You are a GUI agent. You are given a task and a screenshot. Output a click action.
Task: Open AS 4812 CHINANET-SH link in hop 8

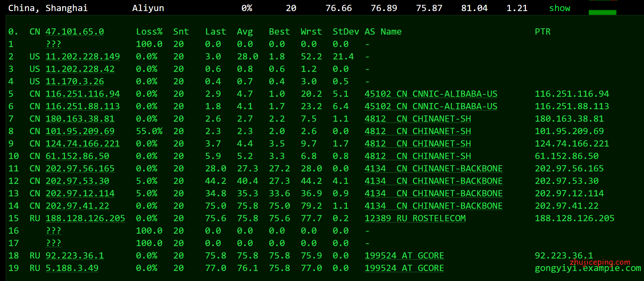coord(418,131)
